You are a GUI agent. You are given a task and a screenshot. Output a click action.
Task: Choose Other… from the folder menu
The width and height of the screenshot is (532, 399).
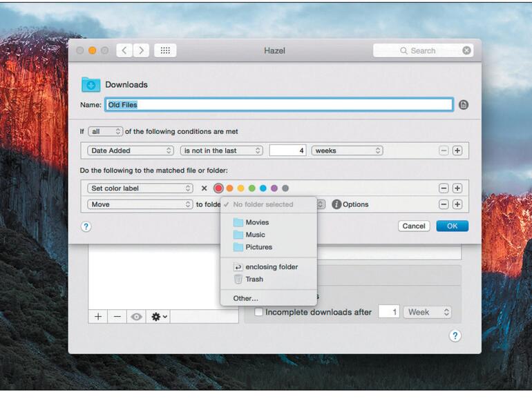[x=269, y=298]
